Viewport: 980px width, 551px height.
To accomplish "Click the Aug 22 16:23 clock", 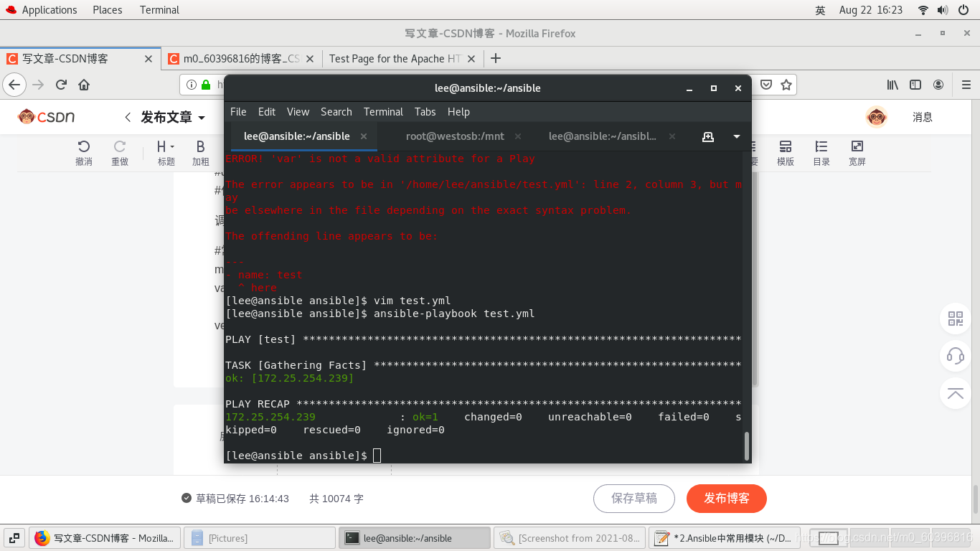I will tap(870, 10).
